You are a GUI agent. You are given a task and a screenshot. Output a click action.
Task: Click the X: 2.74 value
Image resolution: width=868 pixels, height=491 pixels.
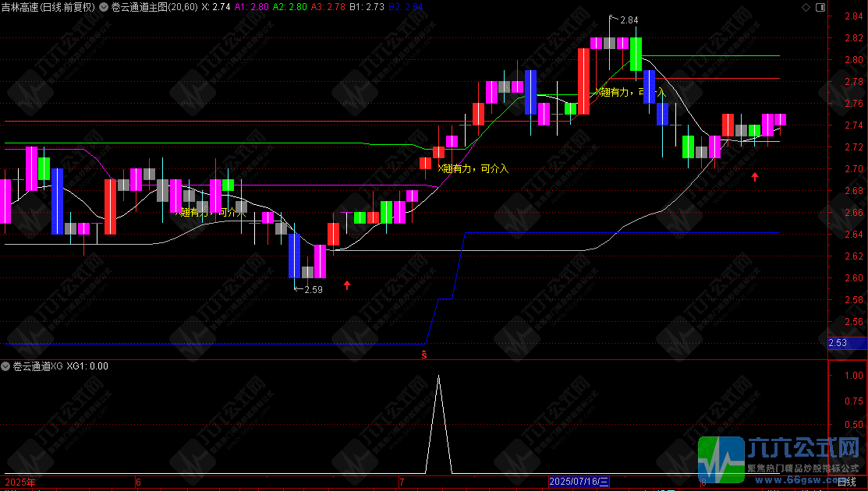(x=216, y=7)
